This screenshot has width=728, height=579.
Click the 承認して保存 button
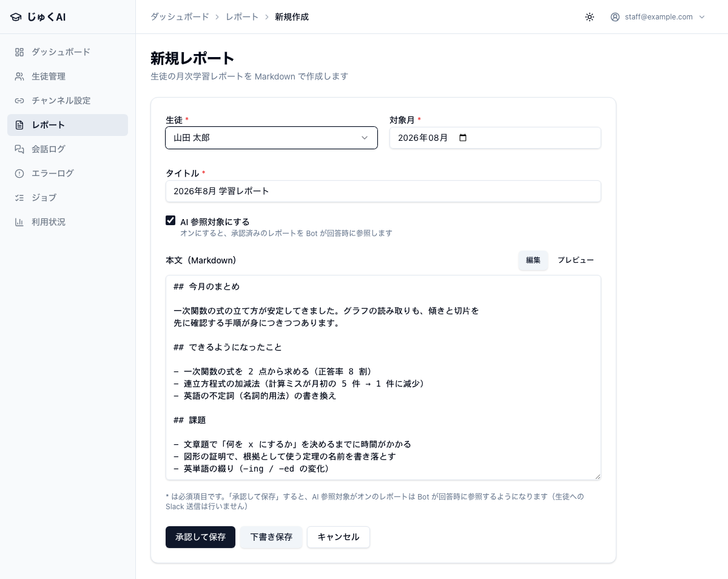coord(200,537)
